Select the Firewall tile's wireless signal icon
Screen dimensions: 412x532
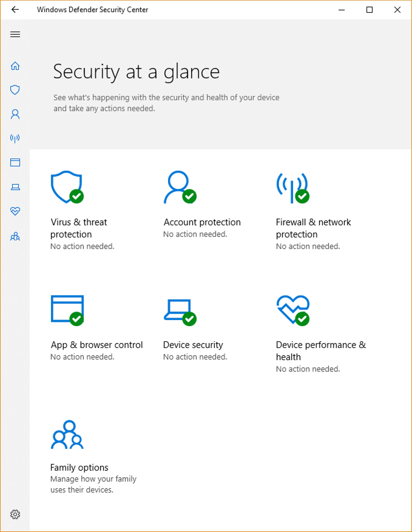292,187
